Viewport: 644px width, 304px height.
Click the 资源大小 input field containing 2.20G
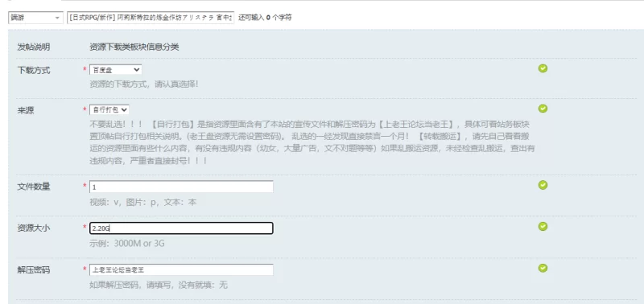click(181, 228)
